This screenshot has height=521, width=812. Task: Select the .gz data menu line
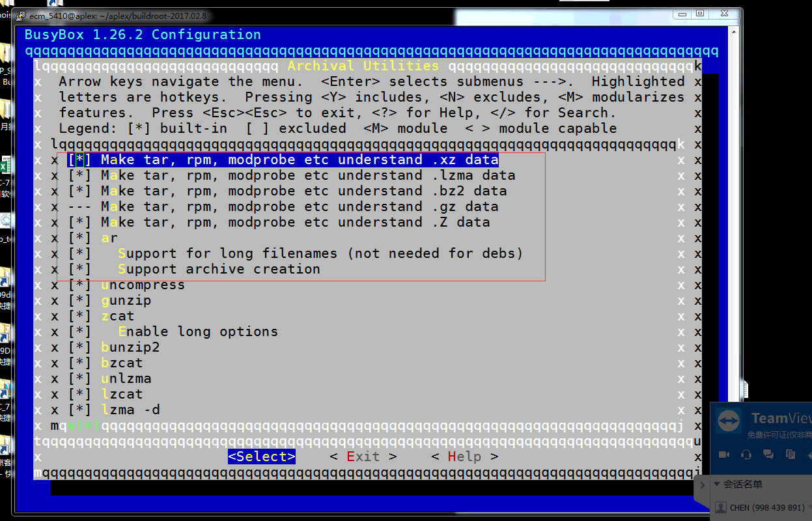[283, 206]
